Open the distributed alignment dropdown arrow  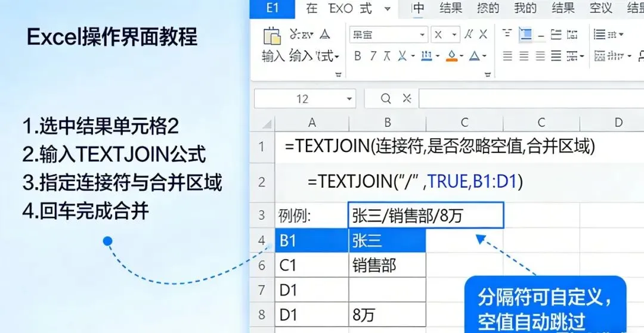pos(581,56)
